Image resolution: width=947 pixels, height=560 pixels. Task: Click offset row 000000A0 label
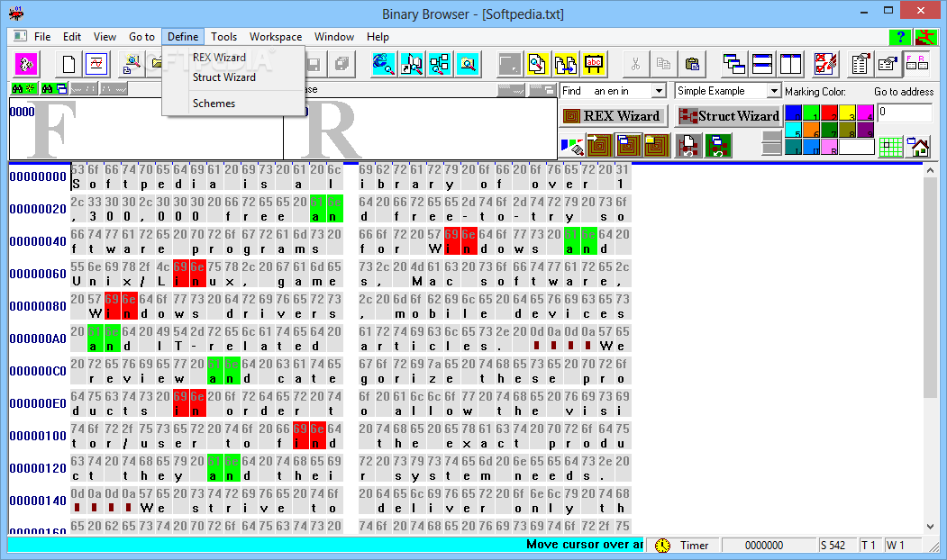click(x=38, y=339)
